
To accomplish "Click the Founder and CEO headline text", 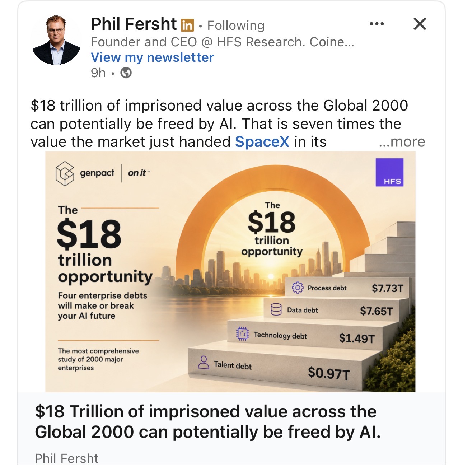I will point(222,42).
